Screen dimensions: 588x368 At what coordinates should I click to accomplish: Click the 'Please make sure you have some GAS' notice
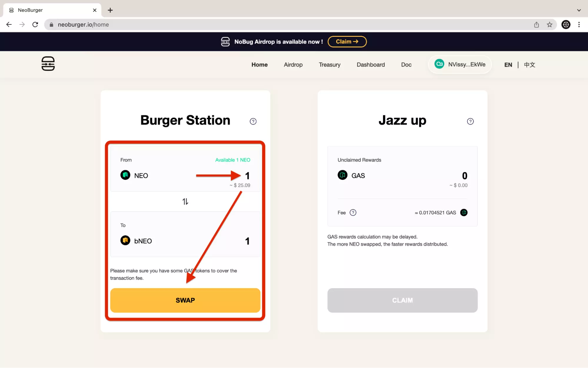point(174,274)
